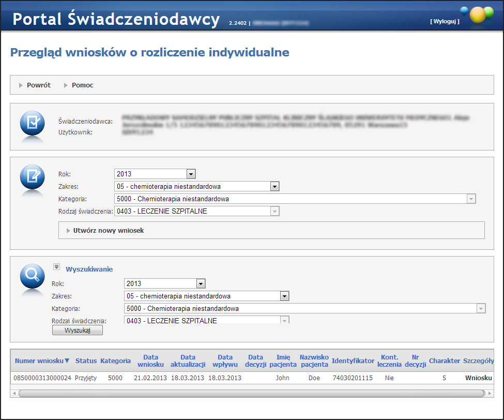Image resolution: width=504 pixels, height=420 pixels.
Task: Open Wnioski details link in table row
Action: [x=478, y=378]
